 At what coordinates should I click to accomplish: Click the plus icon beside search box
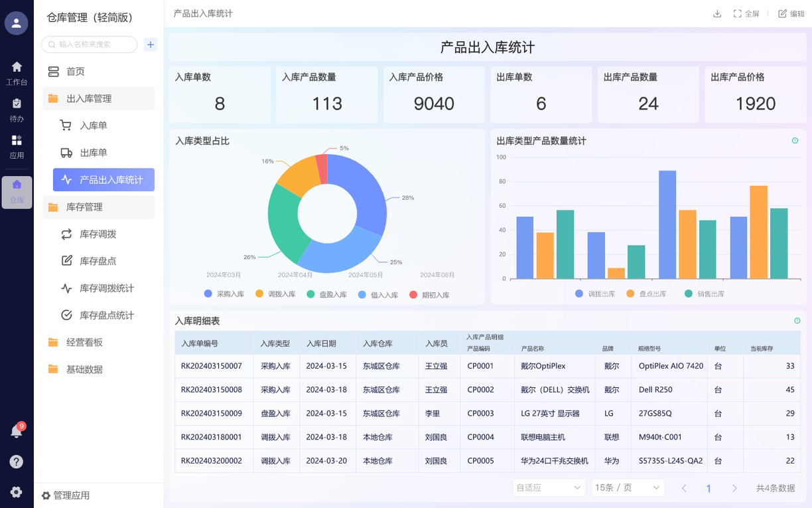tap(151, 44)
